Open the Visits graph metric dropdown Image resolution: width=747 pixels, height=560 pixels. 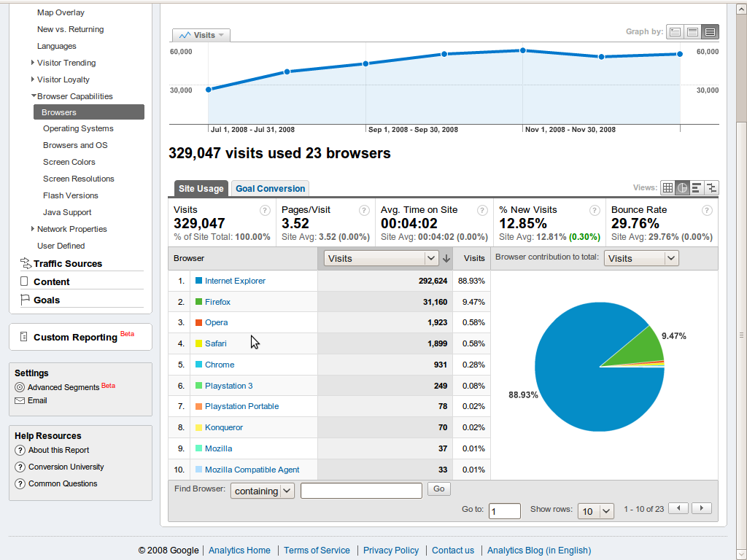tap(201, 35)
